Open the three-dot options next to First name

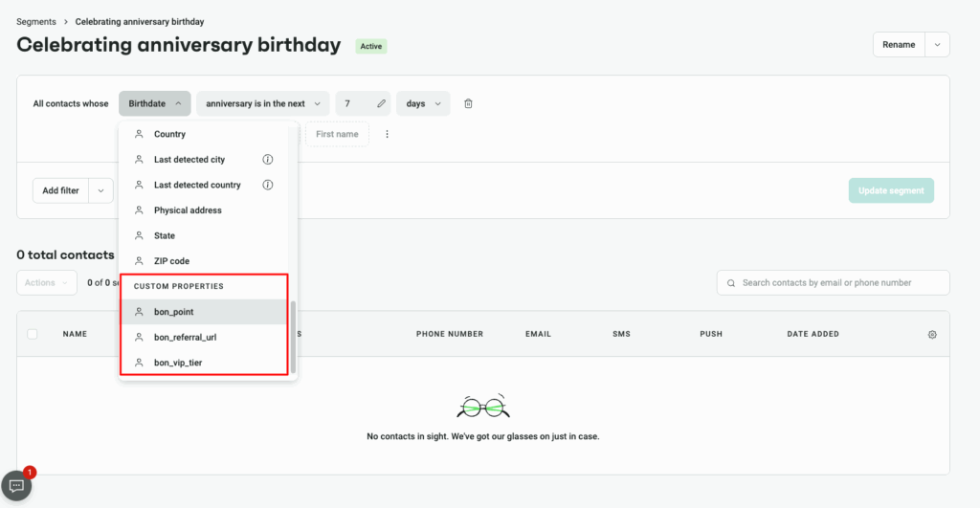[387, 135]
